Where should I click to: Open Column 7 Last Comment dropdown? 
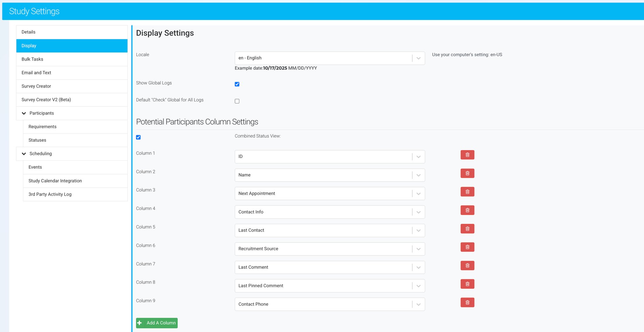(x=330, y=267)
